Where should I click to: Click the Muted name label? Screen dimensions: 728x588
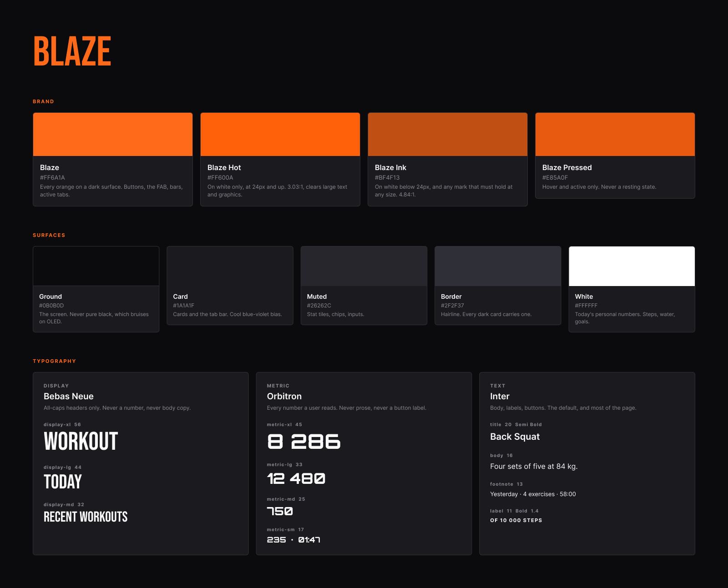(317, 297)
